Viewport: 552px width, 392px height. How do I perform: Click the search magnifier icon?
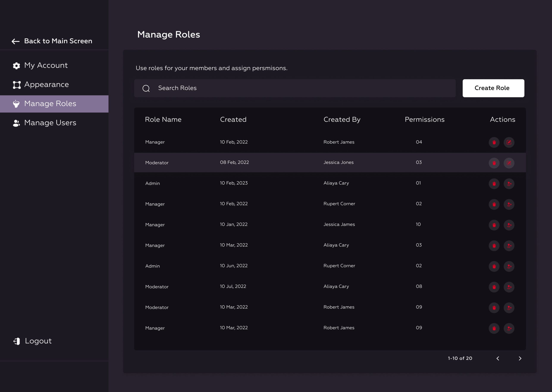click(146, 88)
